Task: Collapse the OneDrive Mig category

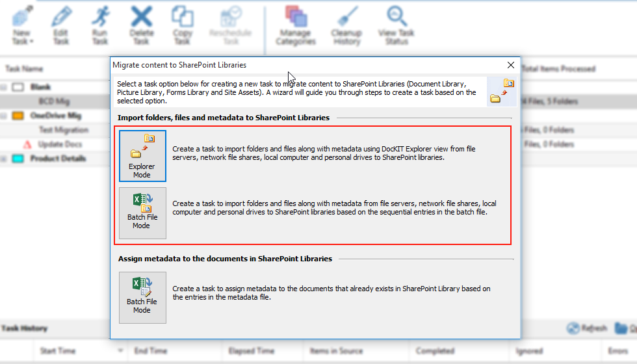Action: [4, 116]
